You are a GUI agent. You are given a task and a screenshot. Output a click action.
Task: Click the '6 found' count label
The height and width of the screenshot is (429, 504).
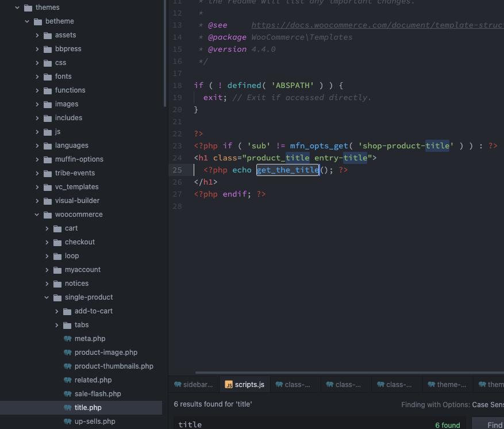(x=448, y=425)
